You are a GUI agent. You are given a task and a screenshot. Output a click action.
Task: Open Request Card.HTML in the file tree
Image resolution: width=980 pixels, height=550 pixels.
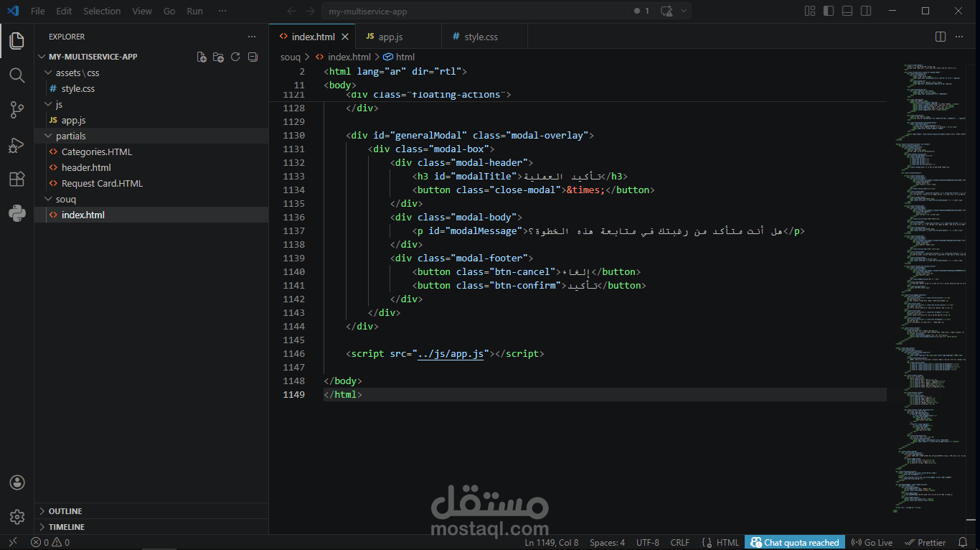point(102,183)
